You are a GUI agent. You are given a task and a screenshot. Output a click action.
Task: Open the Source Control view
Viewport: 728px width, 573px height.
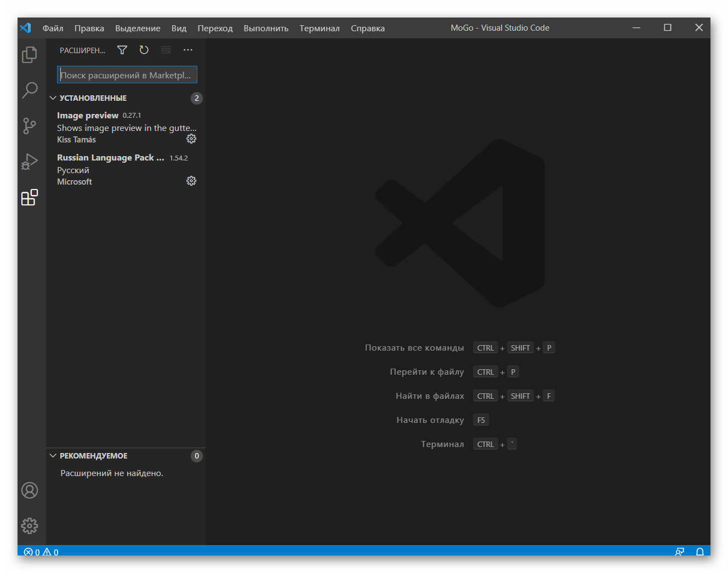(30, 125)
